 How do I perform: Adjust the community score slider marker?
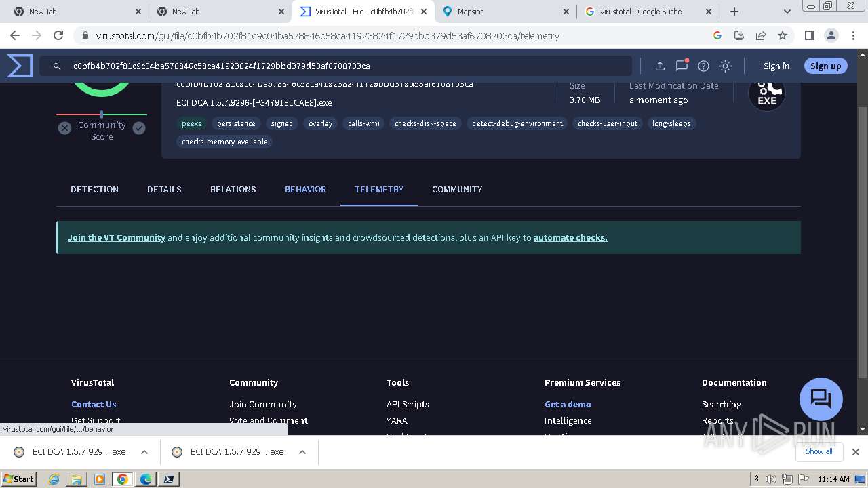click(102, 114)
